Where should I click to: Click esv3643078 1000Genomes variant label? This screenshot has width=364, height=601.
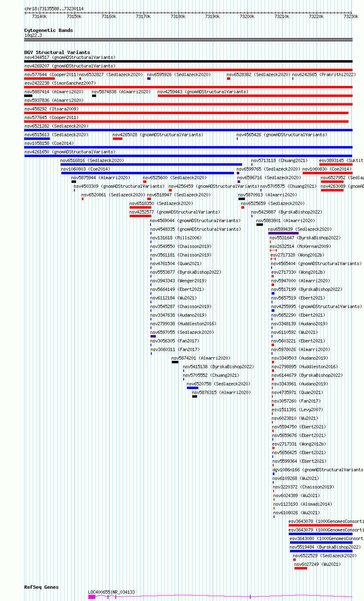326,522
